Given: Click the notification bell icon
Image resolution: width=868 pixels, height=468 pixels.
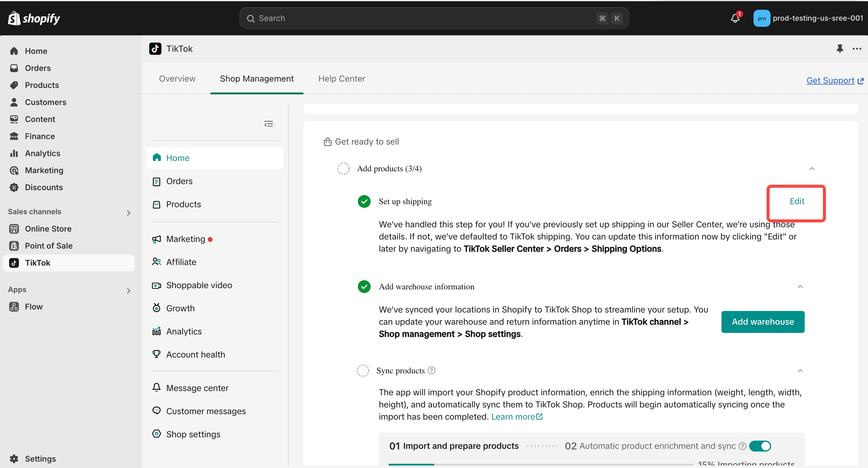Looking at the screenshot, I should (735, 18).
